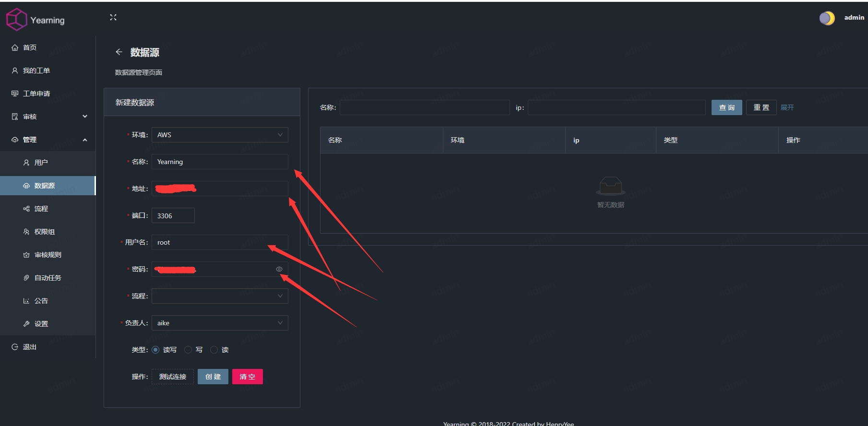The width and height of the screenshot is (868, 426).
Task: Click the 环境 table column header
Action: pyautogui.click(x=504, y=140)
